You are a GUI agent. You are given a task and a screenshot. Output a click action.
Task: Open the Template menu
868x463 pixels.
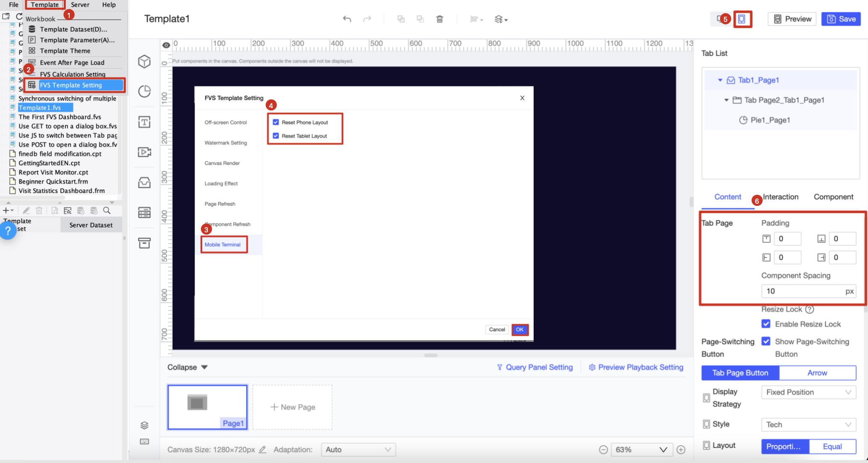click(44, 5)
